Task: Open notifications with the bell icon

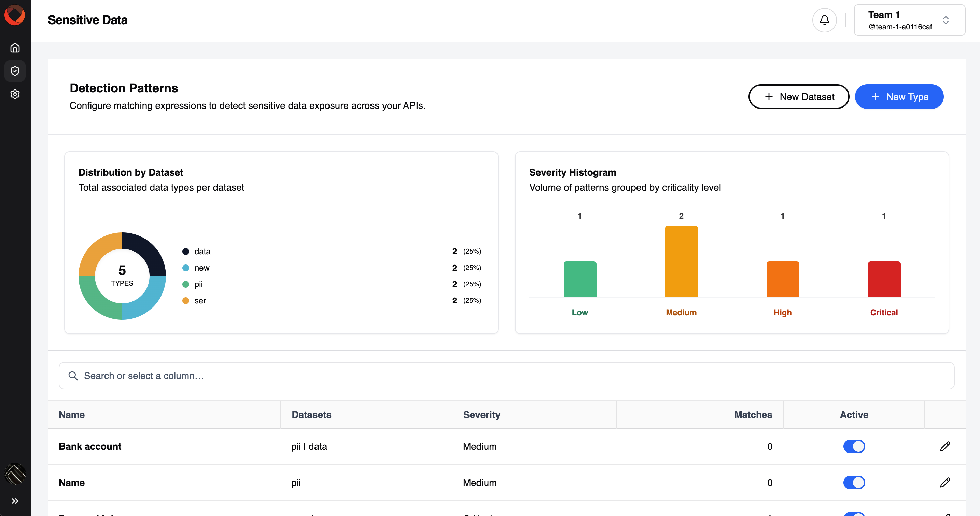Action: point(824,20)
